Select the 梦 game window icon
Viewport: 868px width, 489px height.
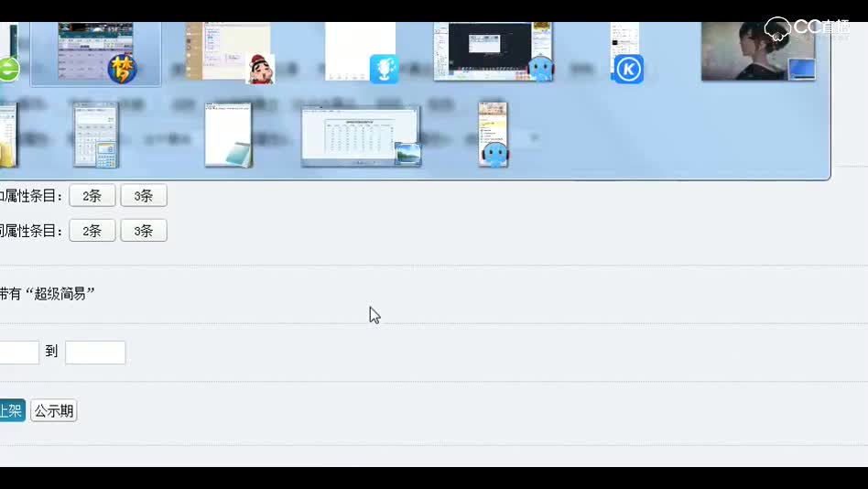(123, 70)
